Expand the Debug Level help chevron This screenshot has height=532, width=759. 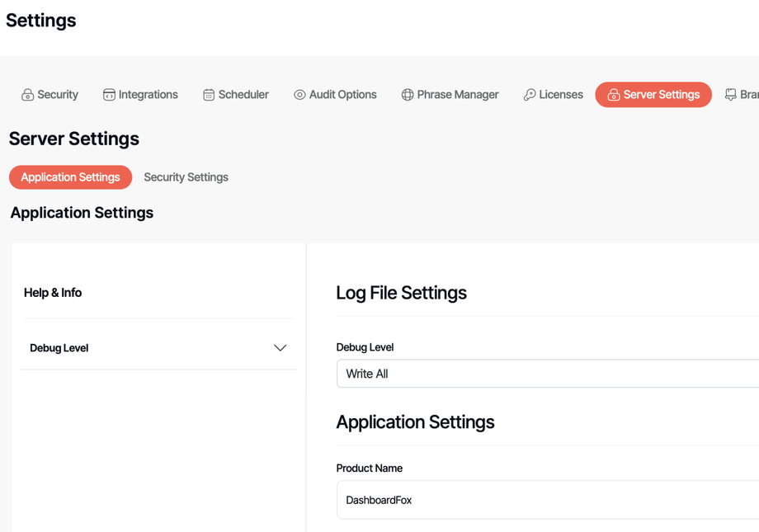coord(280,348)
